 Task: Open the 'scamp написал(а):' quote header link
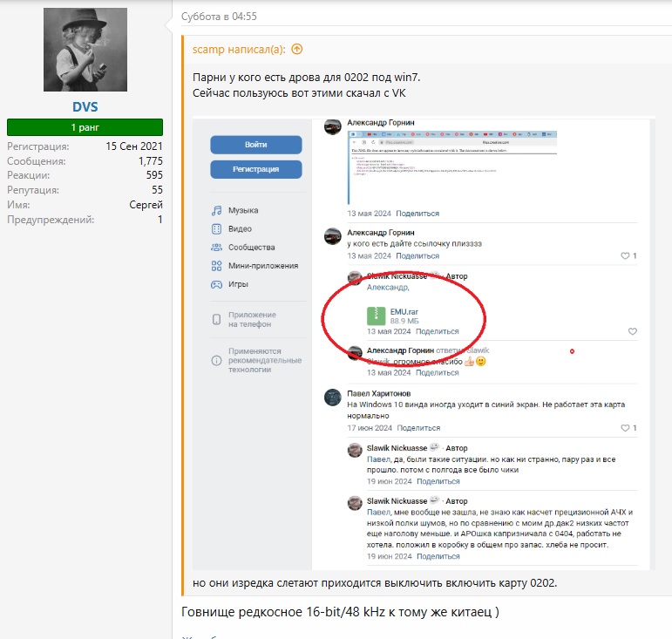point(239,50)
